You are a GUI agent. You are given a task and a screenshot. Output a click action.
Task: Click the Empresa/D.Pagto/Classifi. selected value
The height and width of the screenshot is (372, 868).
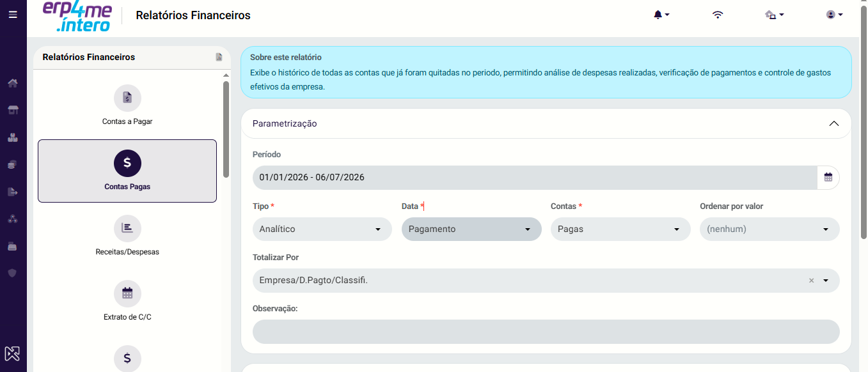(313, 281)
